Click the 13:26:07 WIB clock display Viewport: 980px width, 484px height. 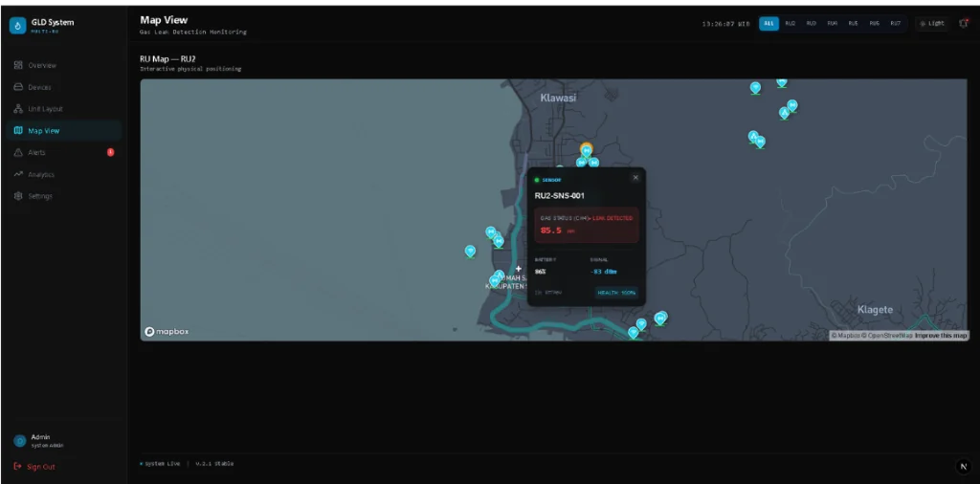(x=725, y=24)
